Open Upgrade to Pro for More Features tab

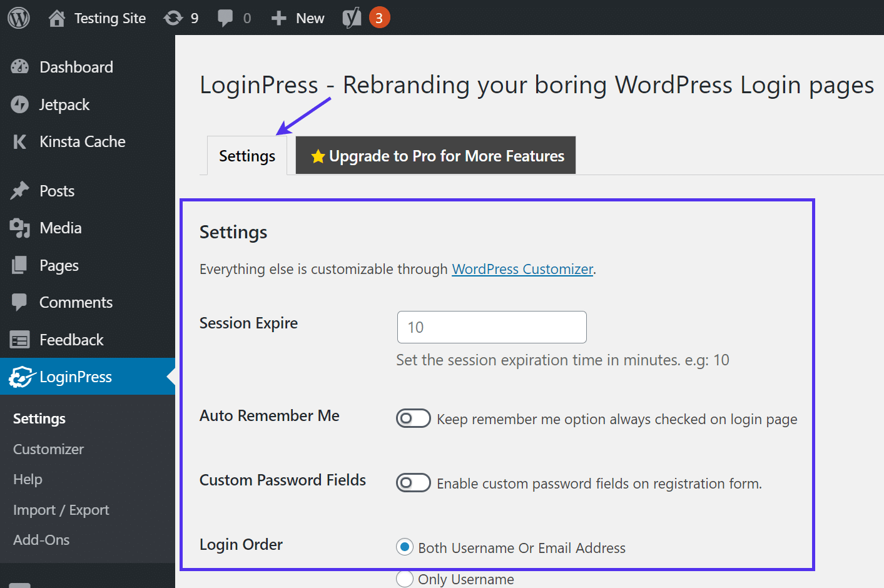tap(435, 155)
